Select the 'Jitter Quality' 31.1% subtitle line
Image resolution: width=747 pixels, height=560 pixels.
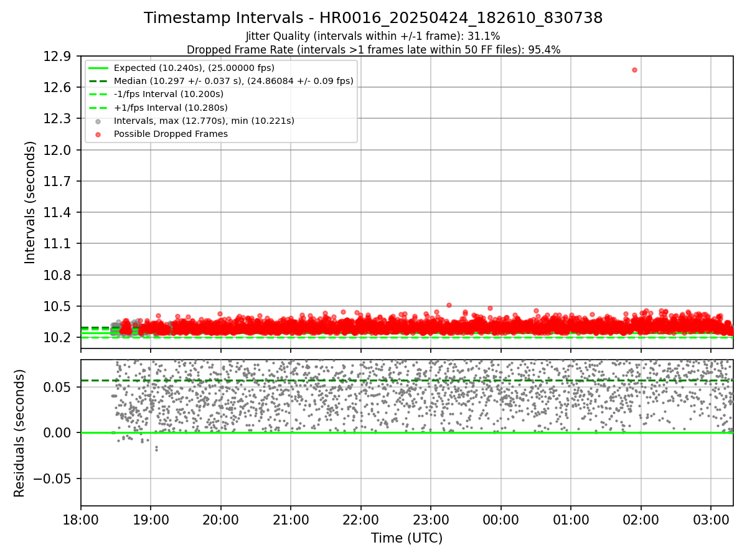click(x=374, y=36)
